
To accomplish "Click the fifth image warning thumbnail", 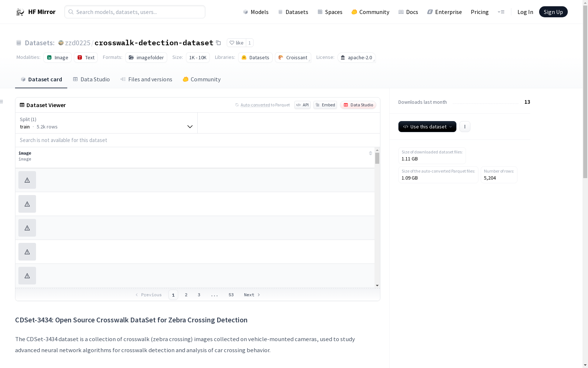I will point(27,276).
